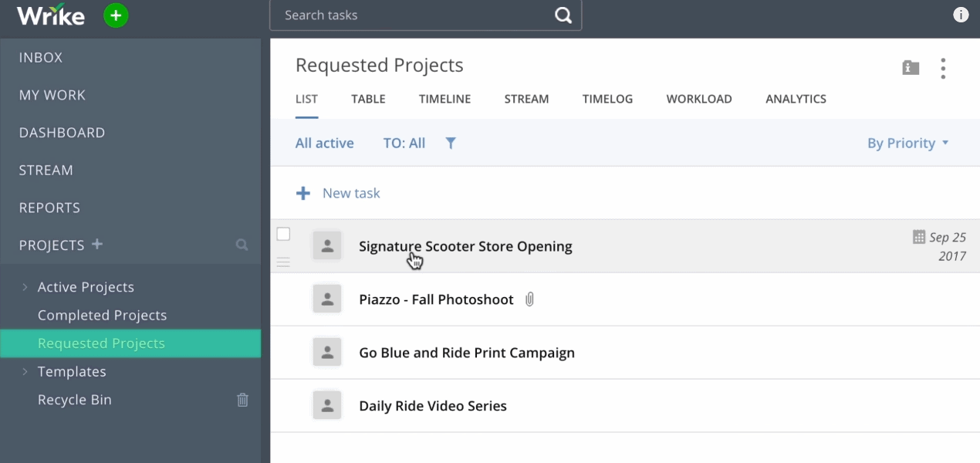Add a project with the Projects plus icon
Screen dimensions: 980x463
point(97,245)
